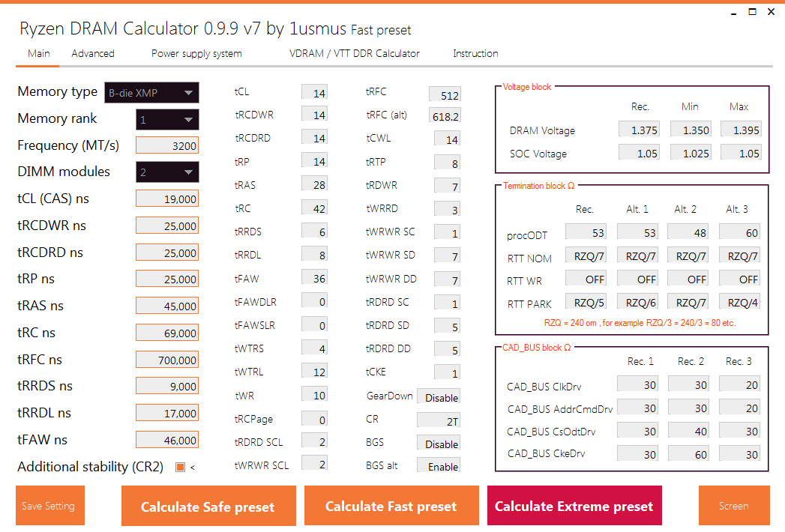This screenshot has height=532, width=785.
Task: Select the tWRWR SD value 7
Action: (x=447, y=256)
